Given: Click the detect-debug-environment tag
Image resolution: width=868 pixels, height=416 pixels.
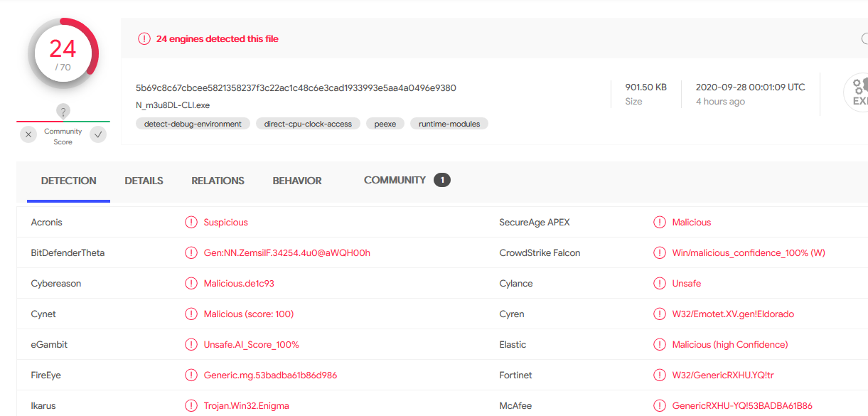Looking at the screenshot, I should point(193,124).
